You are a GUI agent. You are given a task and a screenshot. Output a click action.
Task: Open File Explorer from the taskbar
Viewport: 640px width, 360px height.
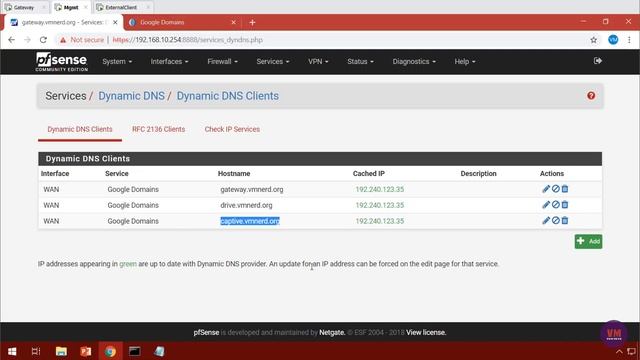[61, 351]
